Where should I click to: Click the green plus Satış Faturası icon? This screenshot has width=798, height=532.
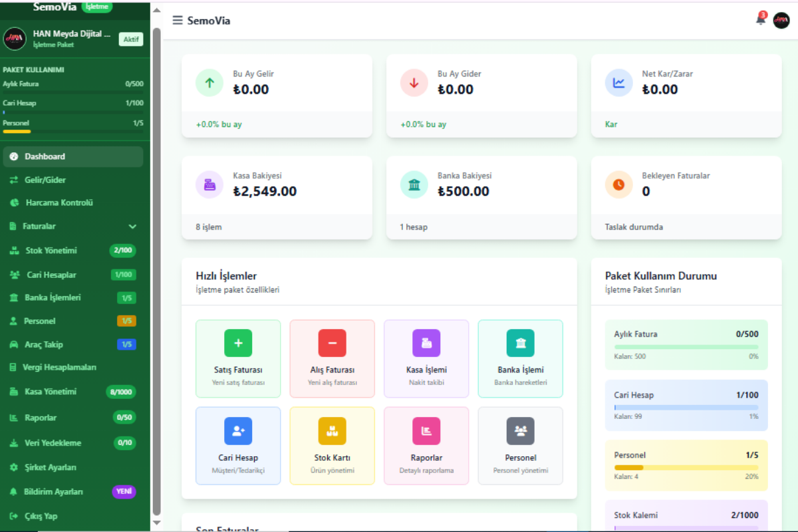click(x=238, y=343)
